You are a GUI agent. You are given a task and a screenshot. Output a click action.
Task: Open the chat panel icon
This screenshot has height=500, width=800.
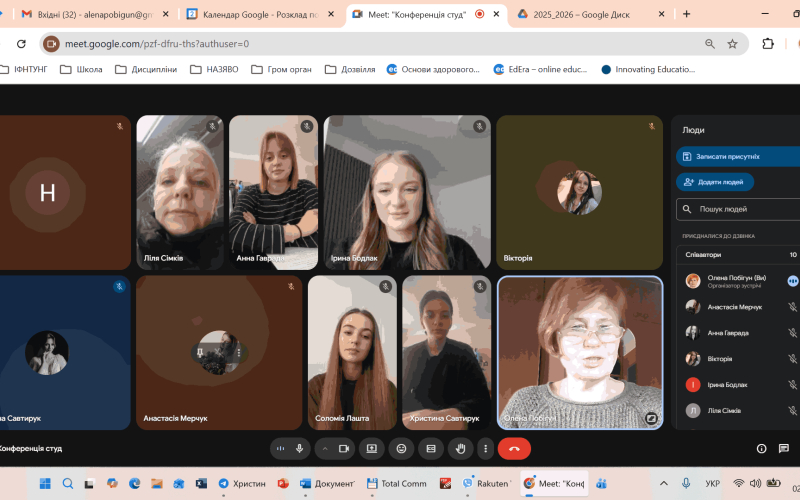click(786, 449)
